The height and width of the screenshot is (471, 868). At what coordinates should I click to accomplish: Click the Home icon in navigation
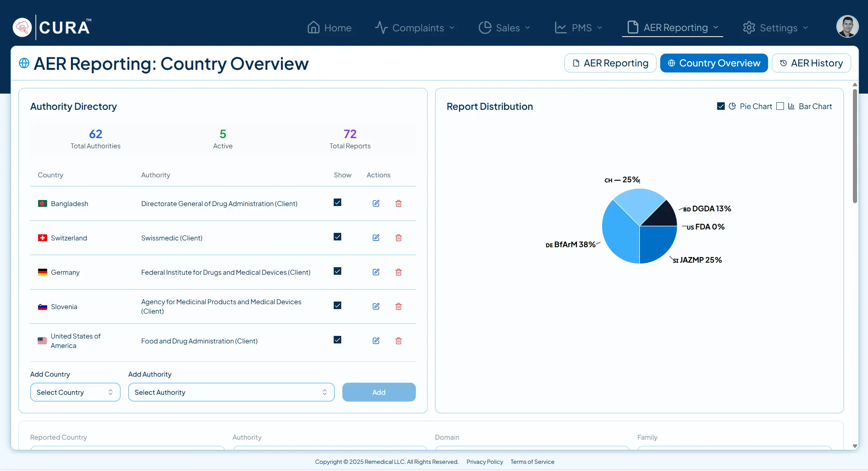tap(313, 28)
